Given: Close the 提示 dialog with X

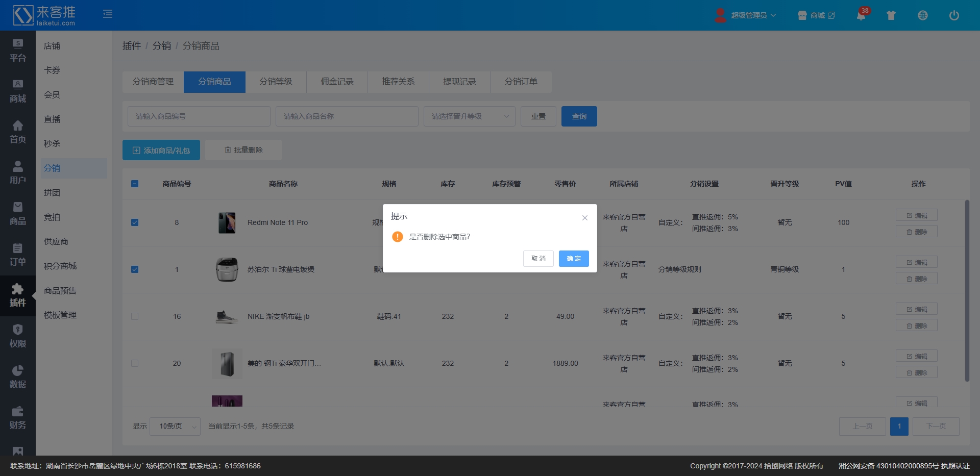Looking at the screenshot, I should 584,218.
